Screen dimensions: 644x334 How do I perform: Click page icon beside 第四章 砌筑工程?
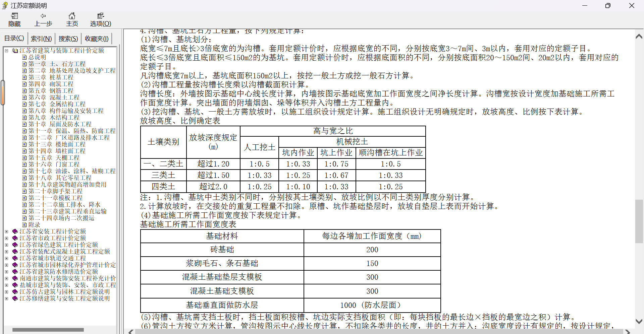(24, 84)
